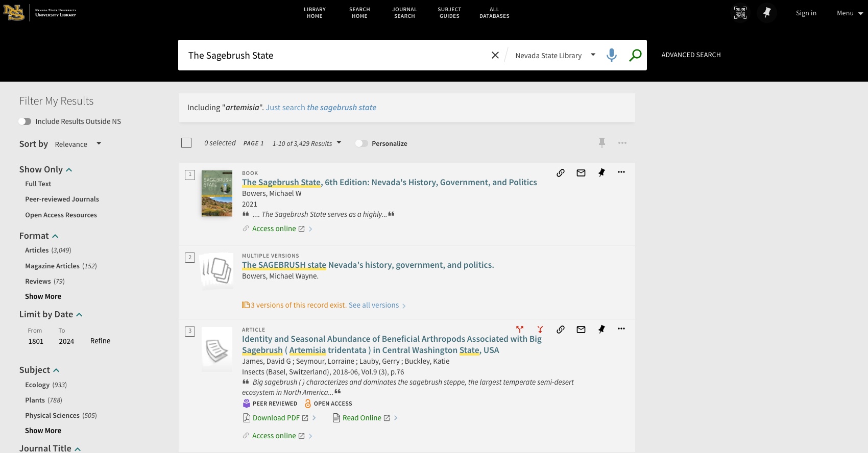This screenshot has width=868, height=453.
Task: Open more actions for Sagebrush State book
Action: [x=621, y=172]
